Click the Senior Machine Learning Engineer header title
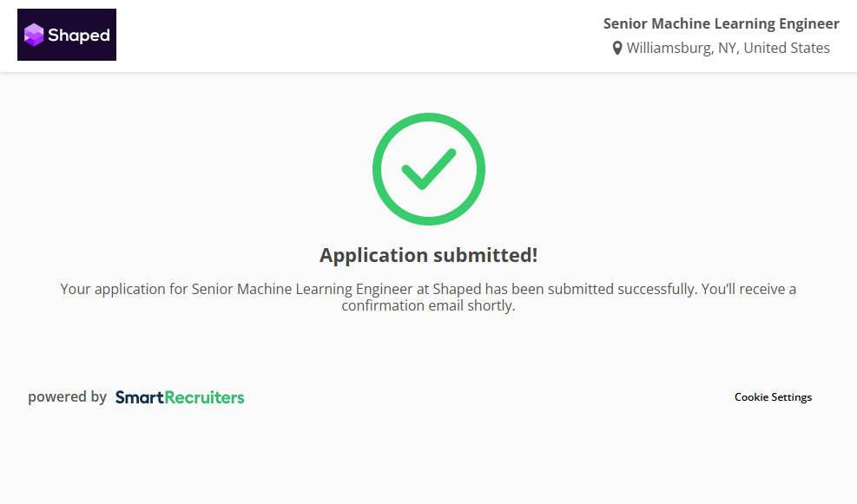Image resolution: width=857 pixels, height=504 pixels. [721, 24]
